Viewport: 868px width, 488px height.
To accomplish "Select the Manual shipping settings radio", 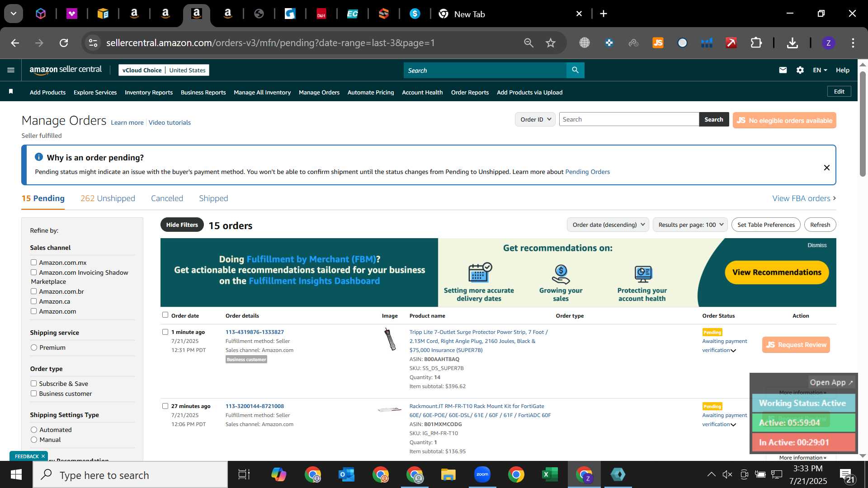I will point(34,440).
